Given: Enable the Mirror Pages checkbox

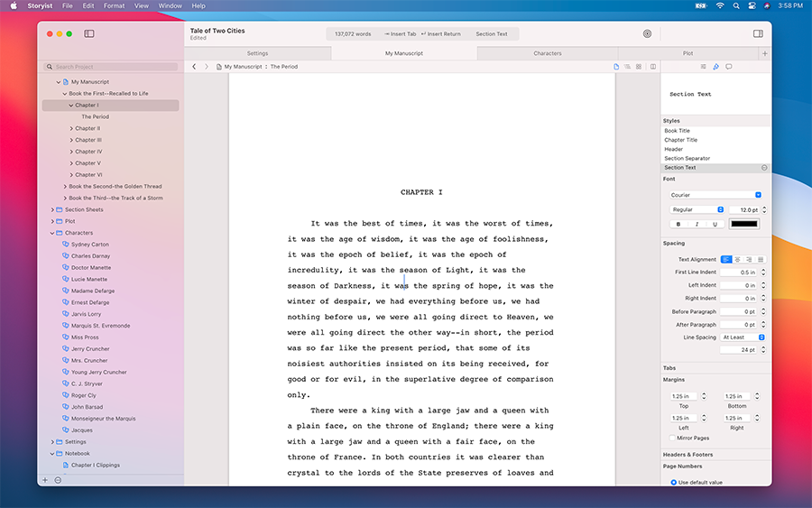Looking at the screenshot, I should [672, 439].
